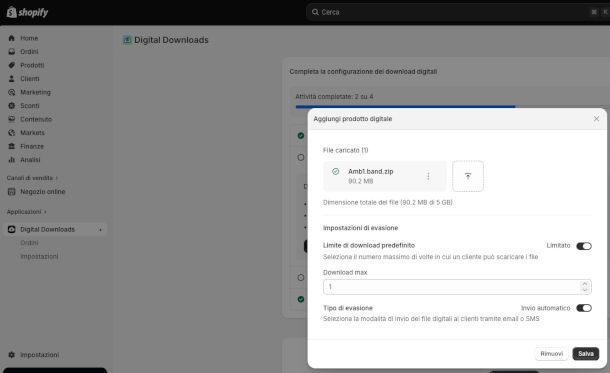Click the Sconti discount icon
Screen dimensions: 610x373
(12, 106)
